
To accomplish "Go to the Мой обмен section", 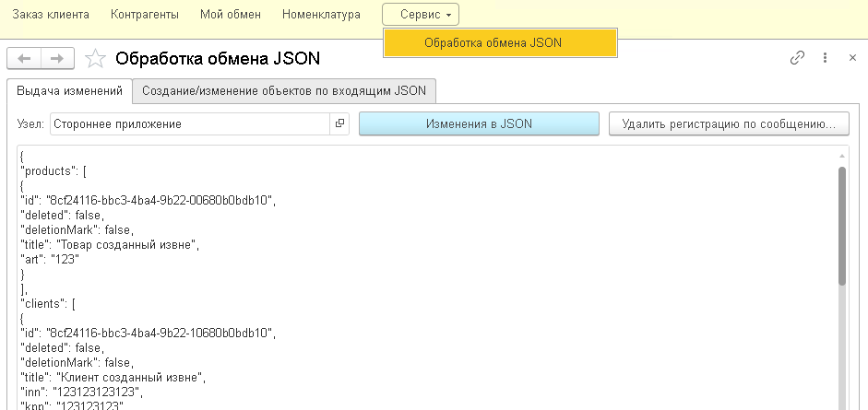I will tap(231, 15).
